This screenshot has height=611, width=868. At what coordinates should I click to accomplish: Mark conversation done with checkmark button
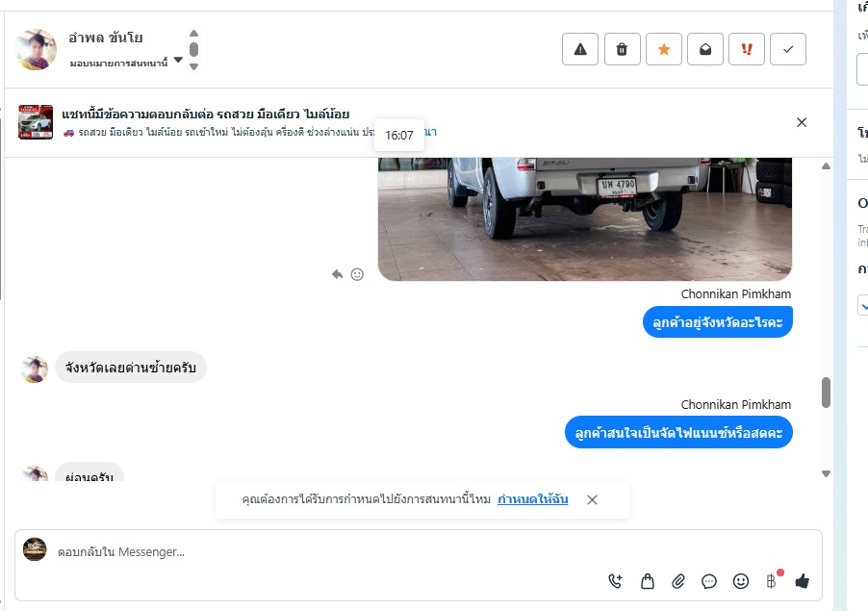point(788,49)
